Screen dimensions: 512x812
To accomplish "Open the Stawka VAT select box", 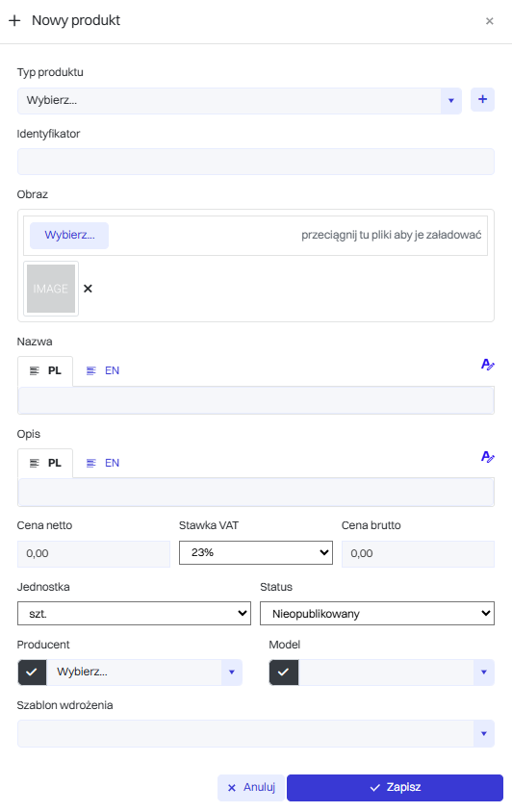I will (255, 552).
